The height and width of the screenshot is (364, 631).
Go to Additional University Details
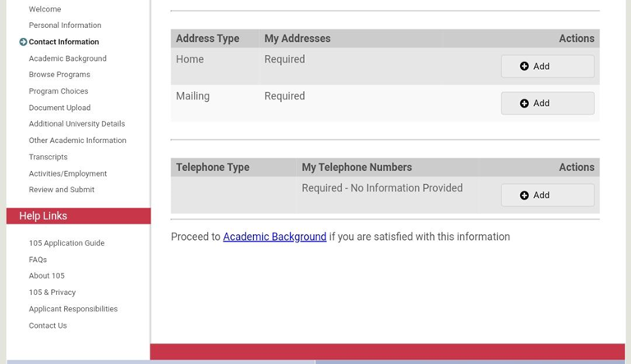[x=76, y=124]
